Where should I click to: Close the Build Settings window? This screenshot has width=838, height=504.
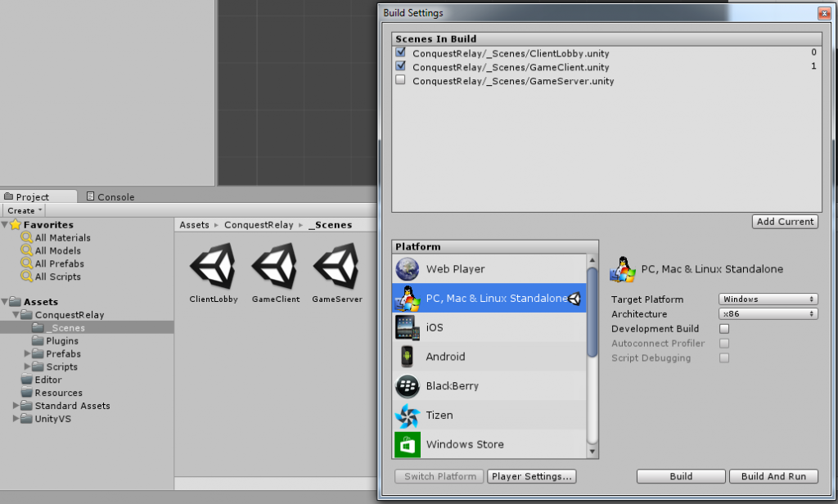click(x=824, y=13)
